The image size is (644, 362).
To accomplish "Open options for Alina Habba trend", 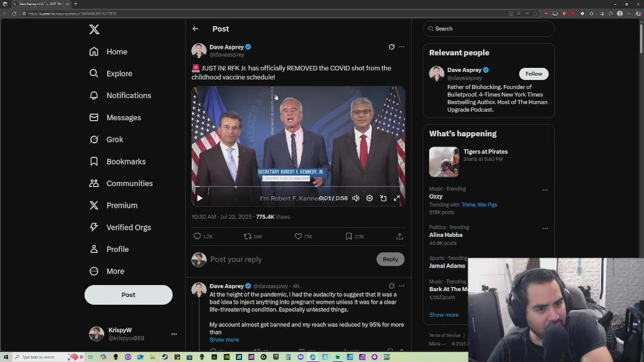I will click(545, 228).
